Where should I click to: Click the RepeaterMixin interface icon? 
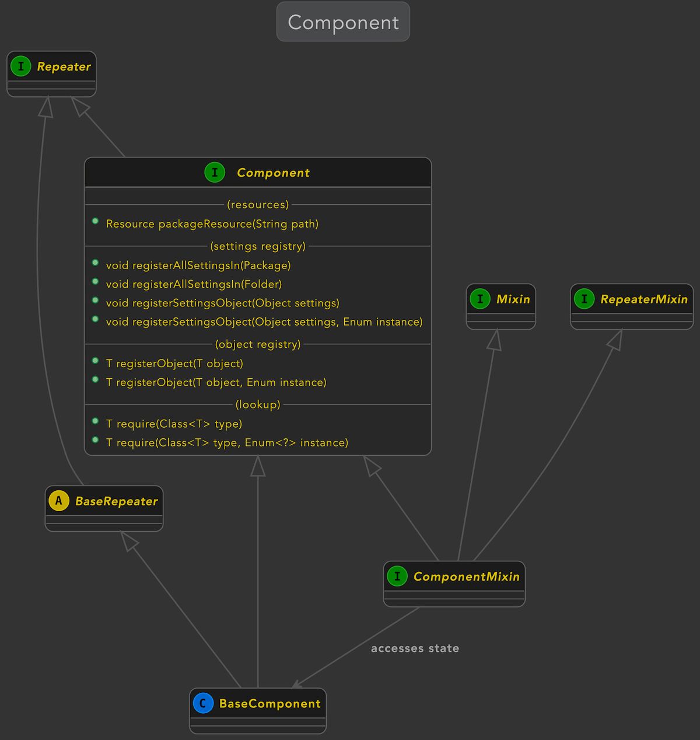tap(584, 299)
